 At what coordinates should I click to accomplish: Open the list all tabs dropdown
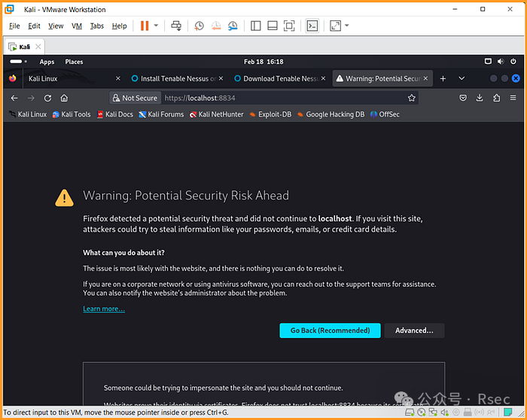(462, 78)
